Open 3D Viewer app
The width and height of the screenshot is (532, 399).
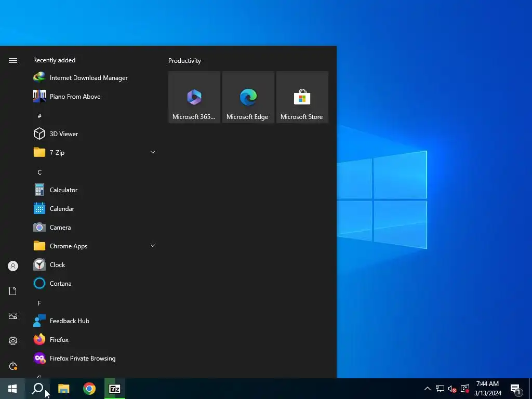pos(94,134)
